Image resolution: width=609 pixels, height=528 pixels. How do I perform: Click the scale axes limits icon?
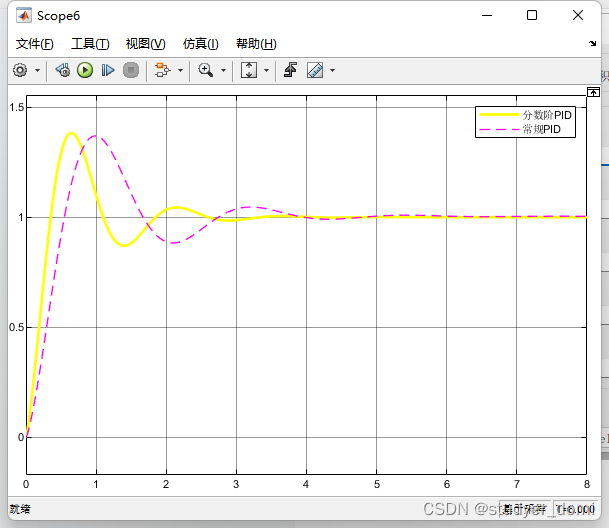point(250,70)
